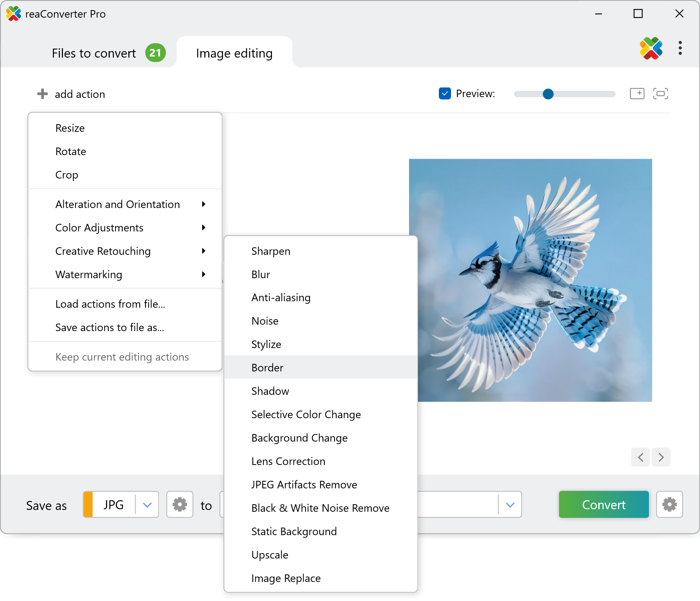Screen dimensions: 700x601
Task: Click the reaConverter logo at top right
Action: tap(651, 48)
